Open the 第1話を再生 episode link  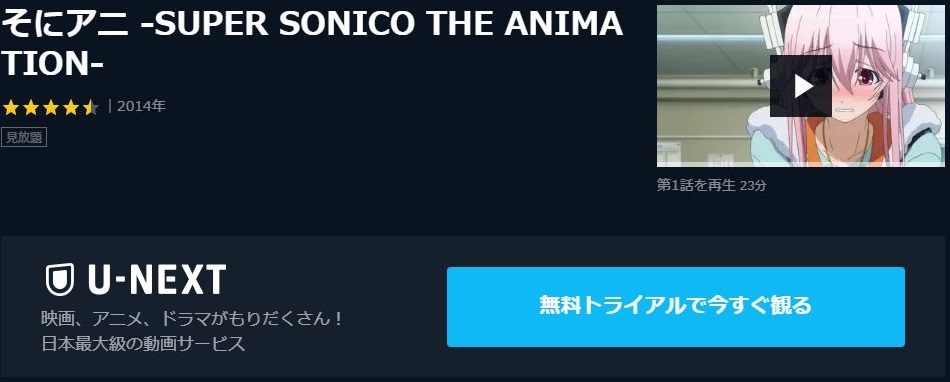[696, 185]
